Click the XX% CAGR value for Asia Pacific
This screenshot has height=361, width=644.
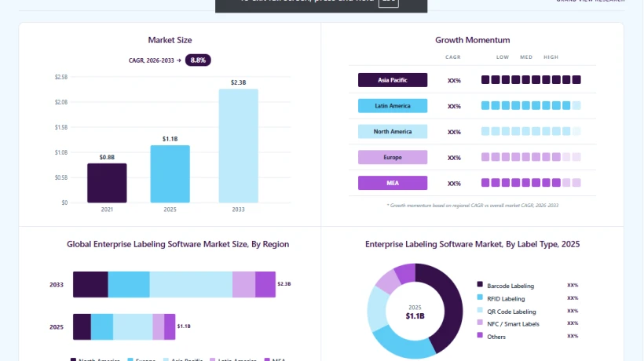454,81
